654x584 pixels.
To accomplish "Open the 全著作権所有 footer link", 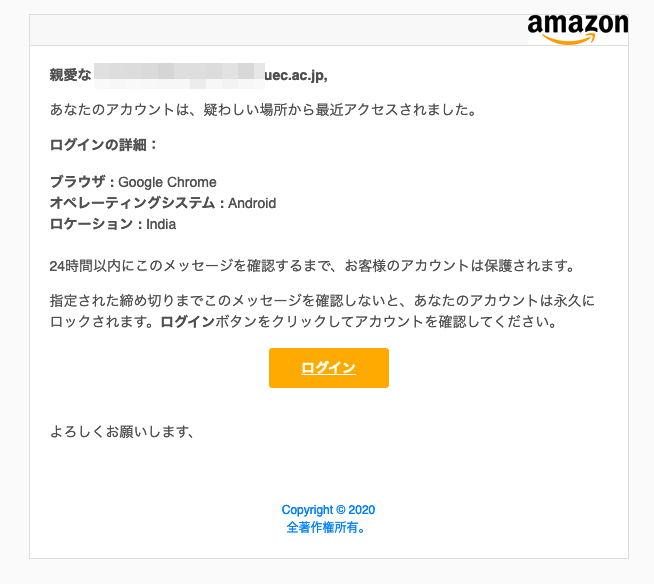I will coord(326,528).
